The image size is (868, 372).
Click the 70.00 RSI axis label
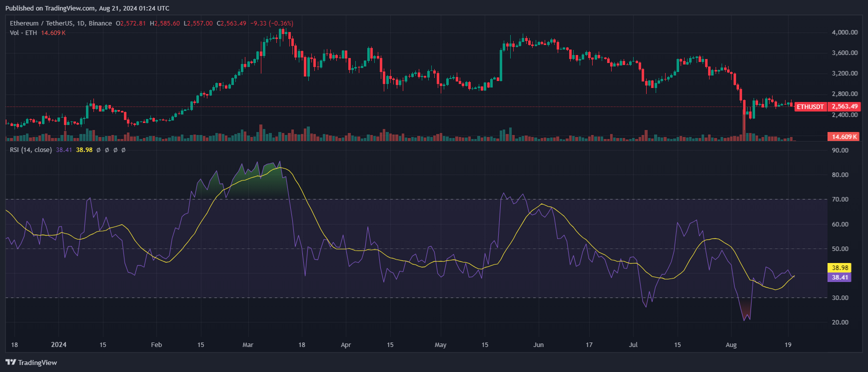840,199
